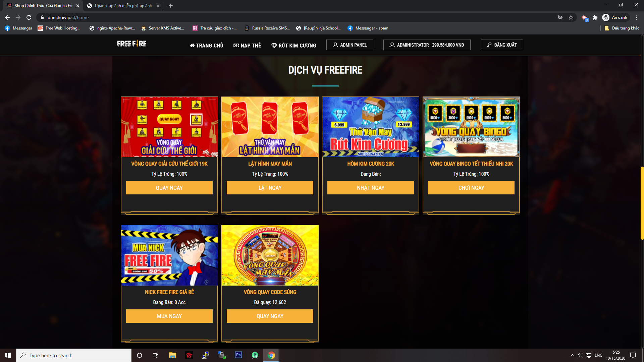Open RÚT KIM CƯƠNG menu

click(x=294, y=45)
